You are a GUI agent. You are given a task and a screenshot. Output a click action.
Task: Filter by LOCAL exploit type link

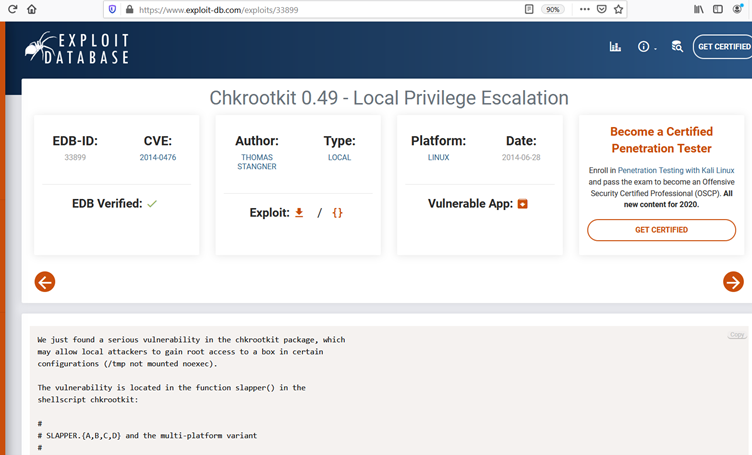pyautogui.click(x=339, y=158)
